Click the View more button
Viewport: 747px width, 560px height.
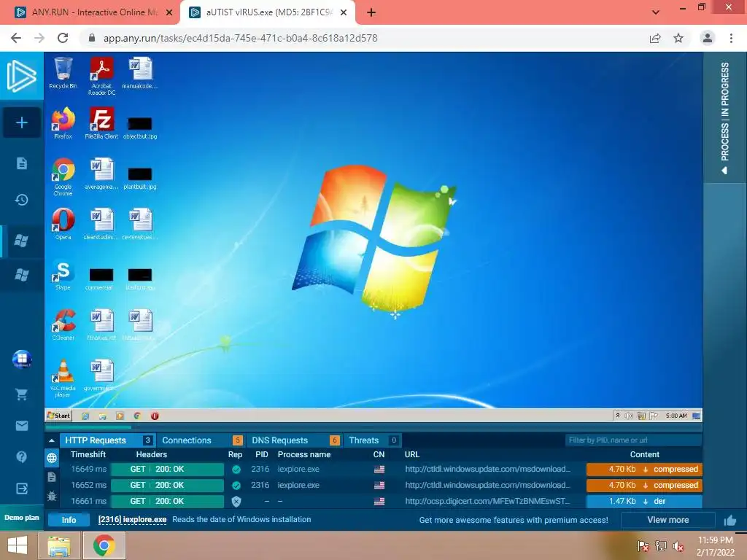click(668, 520)
